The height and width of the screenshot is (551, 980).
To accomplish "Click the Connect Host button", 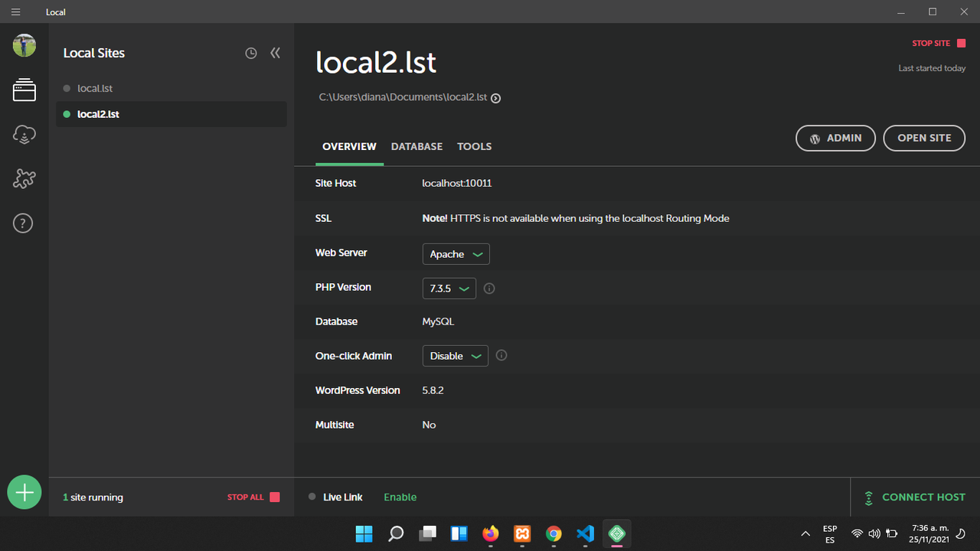I will coord(915,497).
